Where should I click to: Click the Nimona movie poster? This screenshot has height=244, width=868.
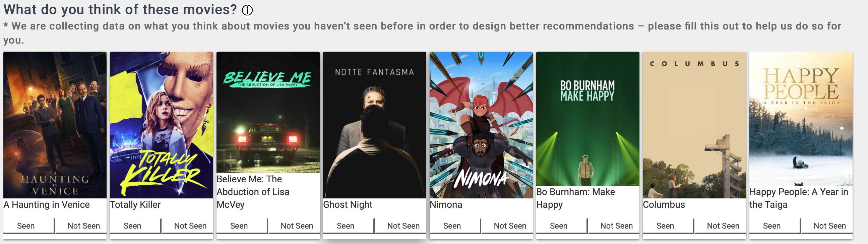tap(481, 125)
